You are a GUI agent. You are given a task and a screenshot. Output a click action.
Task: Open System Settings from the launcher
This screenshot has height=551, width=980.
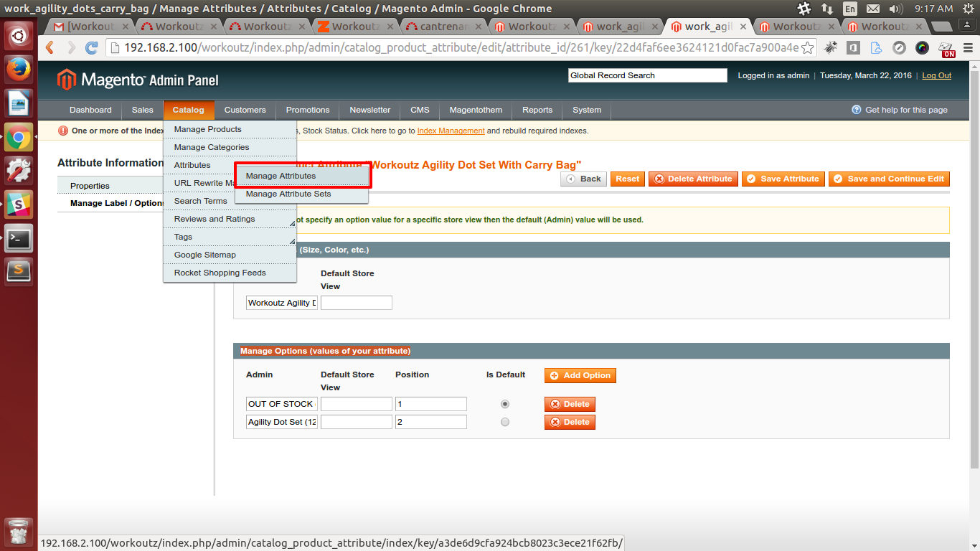[19, 171]
